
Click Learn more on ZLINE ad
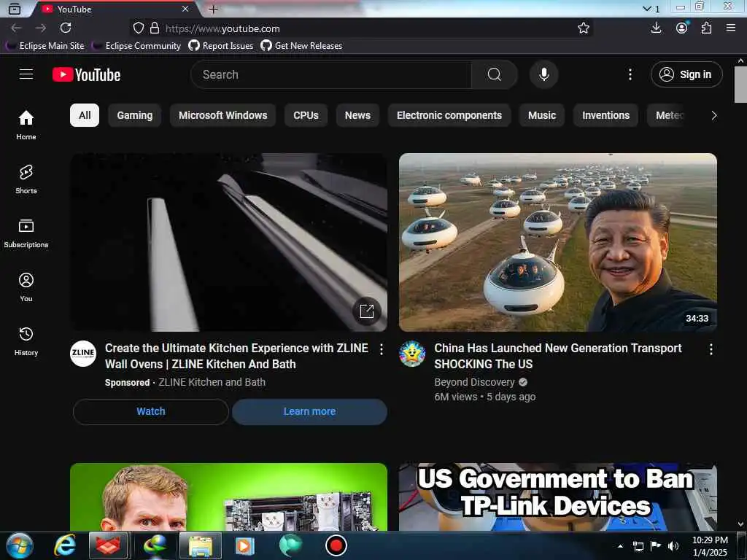tap(309, 411)
